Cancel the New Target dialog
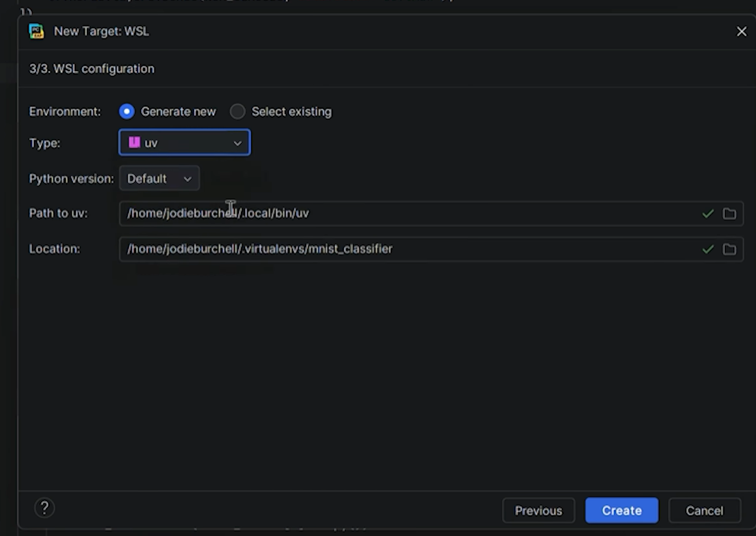This screenshot has width=756, height=536. [704, 511]
